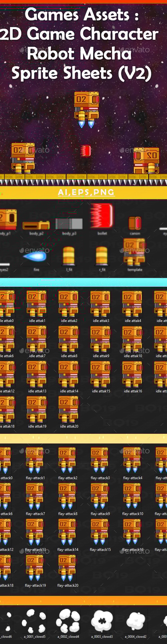Click the "idle attak15" file name

pos(101,391)
